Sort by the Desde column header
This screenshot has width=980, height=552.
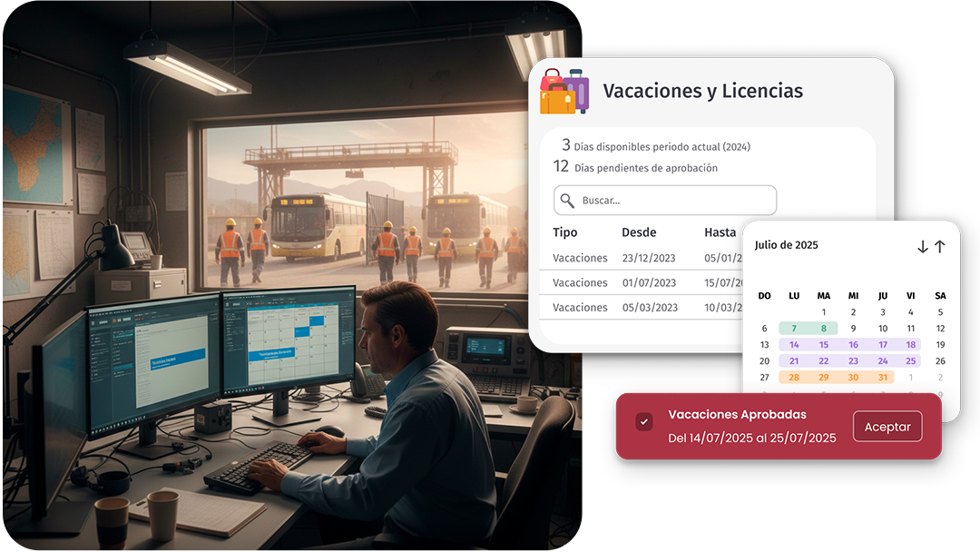coord(639,232)
